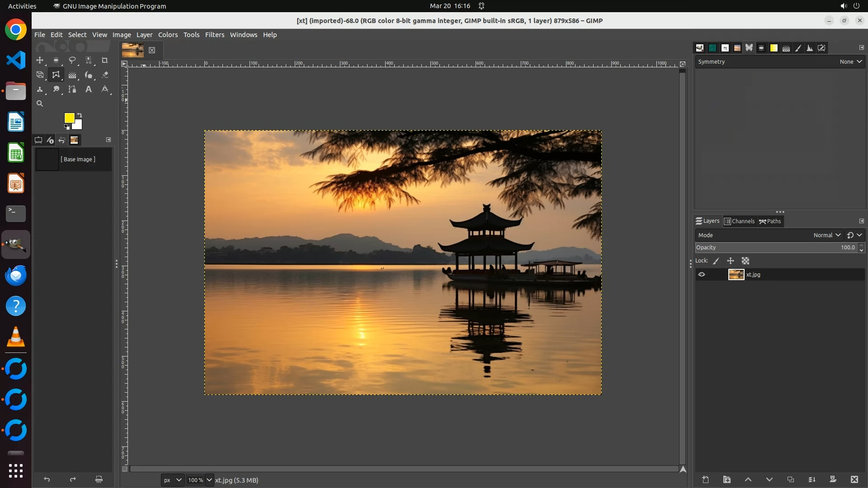Click the Smudge tool icon
The width and height of the screenshot is (868, 488).
56,89
